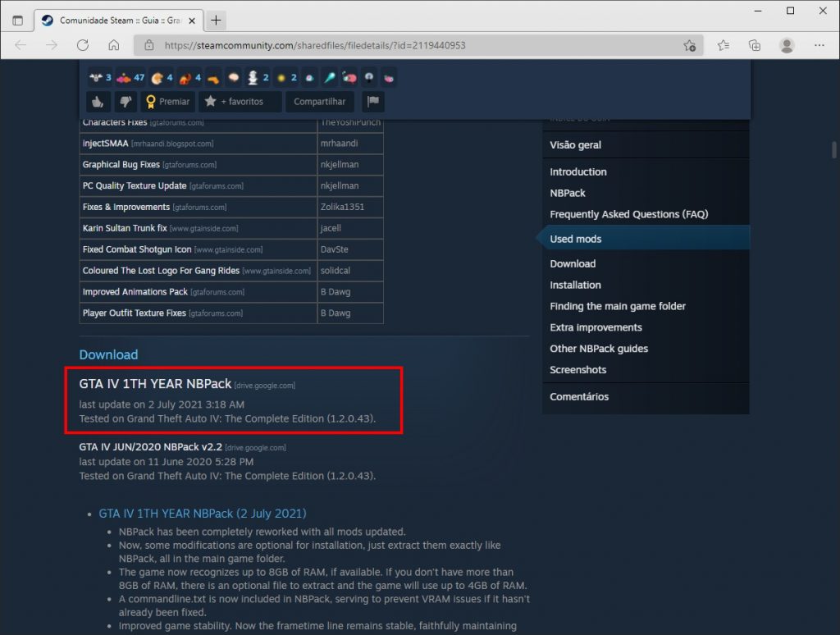Open browser settings and more menu

click(x=819, y=45)
